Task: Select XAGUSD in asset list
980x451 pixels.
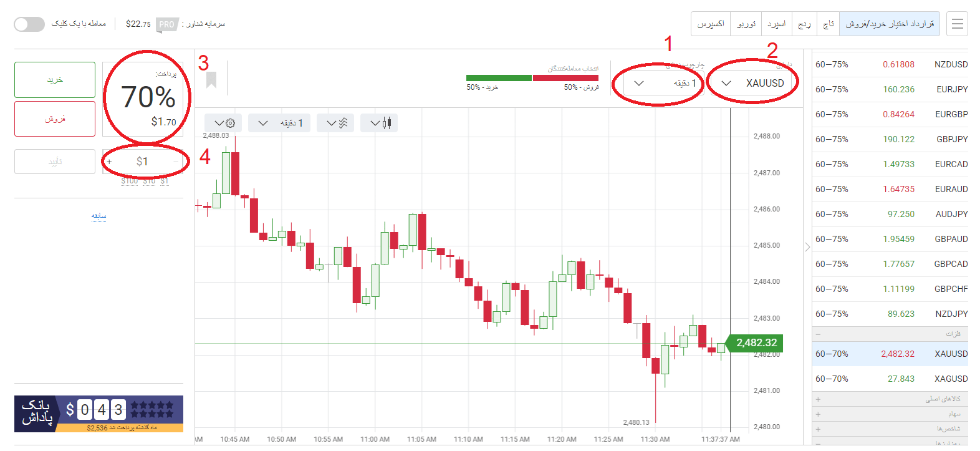Action: (x=890, y=379)
